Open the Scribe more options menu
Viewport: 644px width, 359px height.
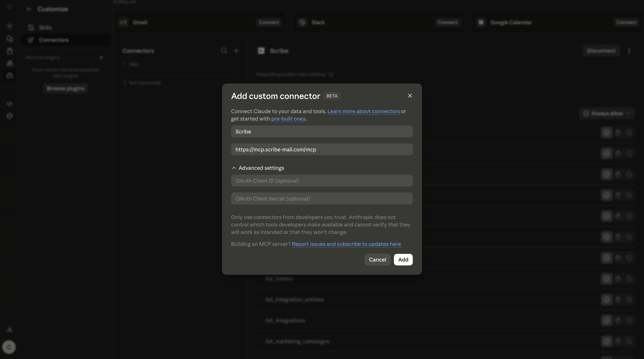[629, 51]
